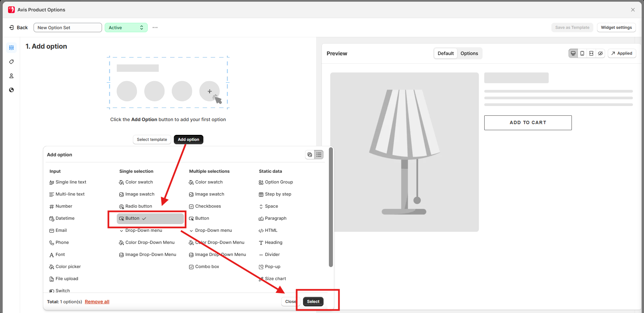Deselect the checked single-selection Button option
Image resolution: width=644 pixels, height=313 pixels.
[150, 218]
